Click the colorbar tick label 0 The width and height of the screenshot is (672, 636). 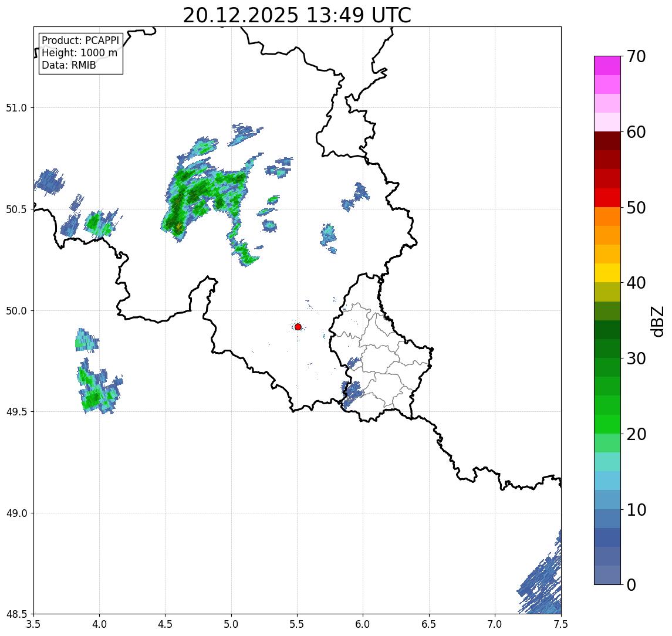632,584
